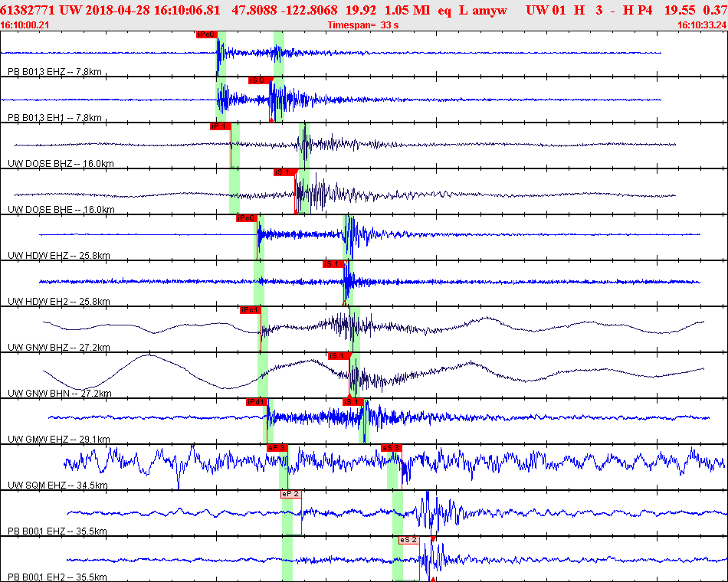Click the iPd1 pick flag on GMW EHZ
This screenshot has height=582, width=728.
(256, 402)
